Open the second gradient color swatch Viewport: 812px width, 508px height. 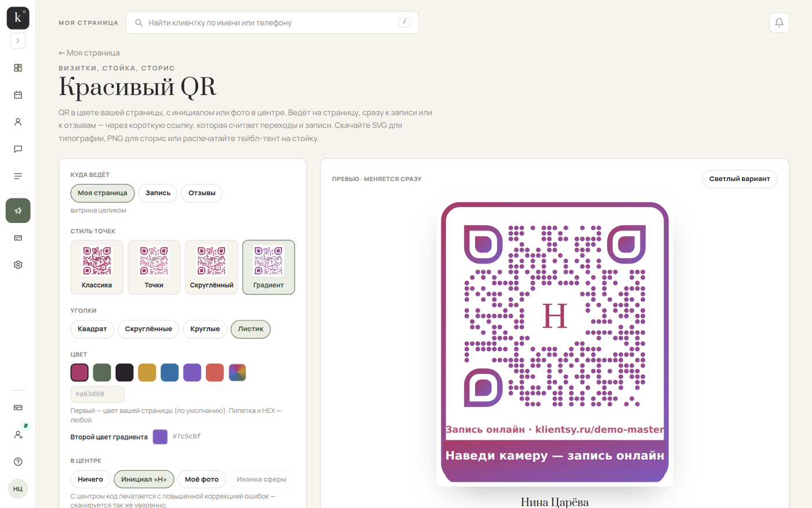[x=160, y=437]
